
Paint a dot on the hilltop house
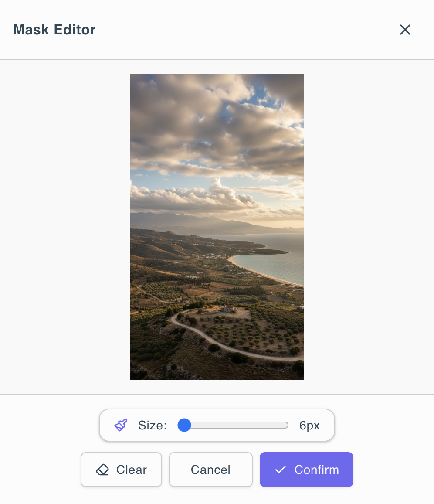tap(228, 309)
